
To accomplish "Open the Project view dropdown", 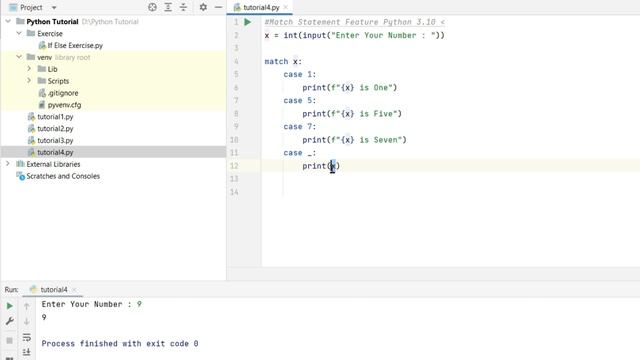I will 54,8.
